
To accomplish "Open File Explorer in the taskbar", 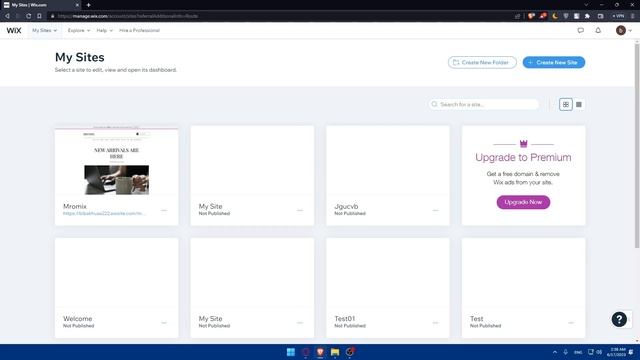I will 335,352.
